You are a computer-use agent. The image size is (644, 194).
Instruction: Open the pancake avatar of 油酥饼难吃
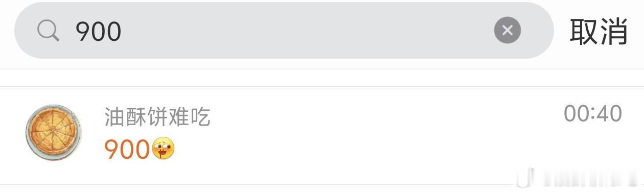click(x=53, y=133)
